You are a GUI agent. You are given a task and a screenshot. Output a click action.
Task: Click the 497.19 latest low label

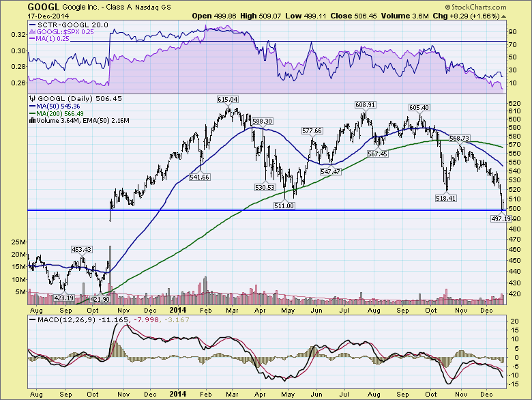(x=501, y=219)
